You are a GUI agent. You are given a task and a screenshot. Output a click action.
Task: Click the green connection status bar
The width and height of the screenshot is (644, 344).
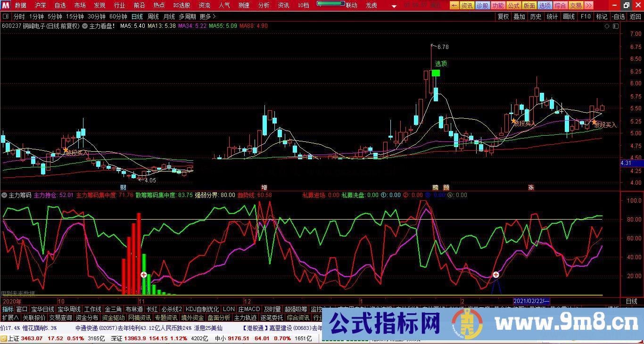[x=330, y=4]
